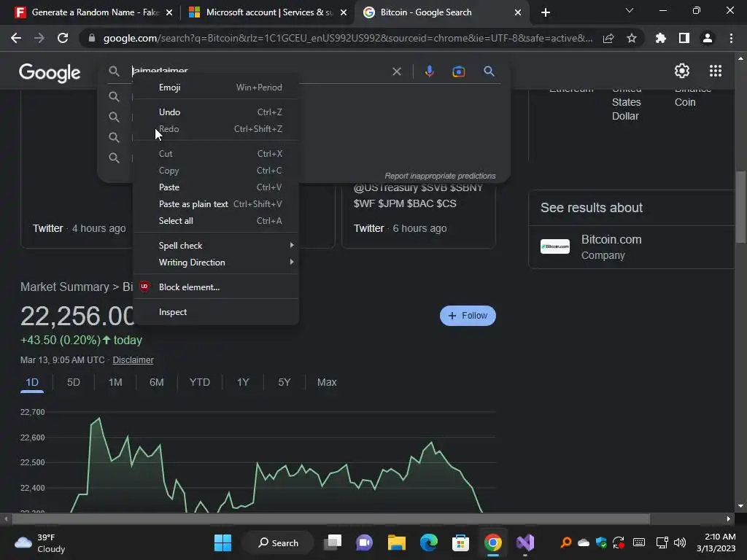Expand the Spell check submenu
747x560 pixels.
click(x=216, y=246)
